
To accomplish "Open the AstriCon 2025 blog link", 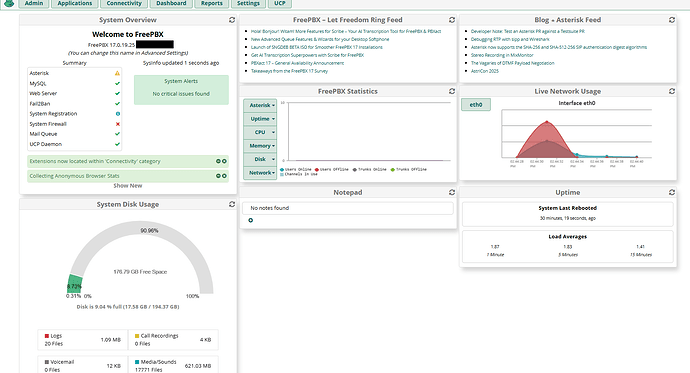I will [x=484, y=71].
